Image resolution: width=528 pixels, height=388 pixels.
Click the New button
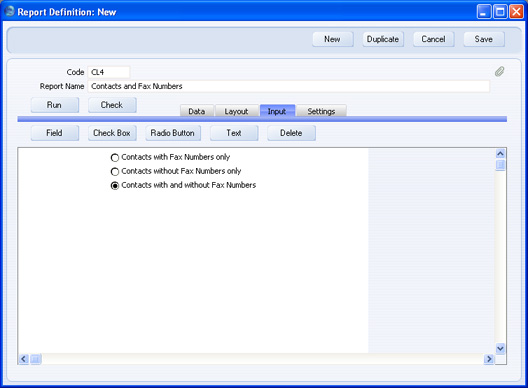tap(332, 39)
